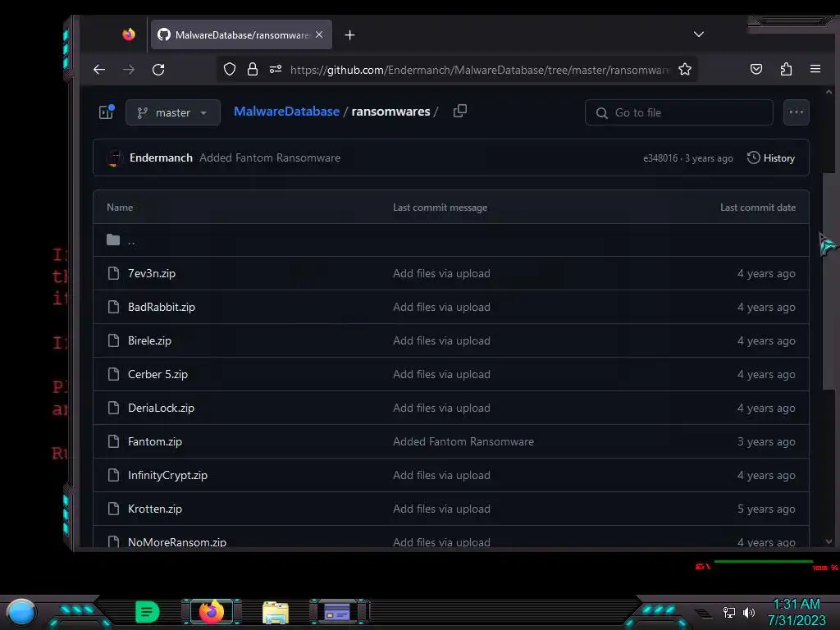The width and height of the screenshot is (840, 630).
Task: Open File Explorer from the taskbar
Action: (x=276, y=612)
